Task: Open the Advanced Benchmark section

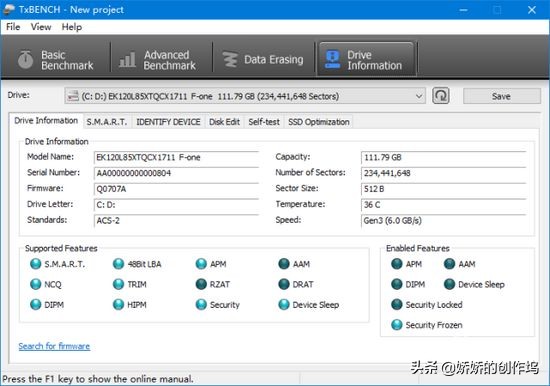Action: pos(161,60)
